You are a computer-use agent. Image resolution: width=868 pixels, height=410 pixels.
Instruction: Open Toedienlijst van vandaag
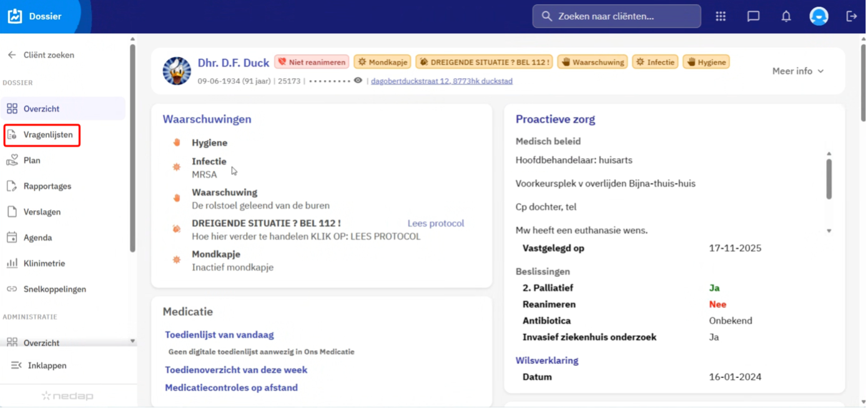[219, 335]
